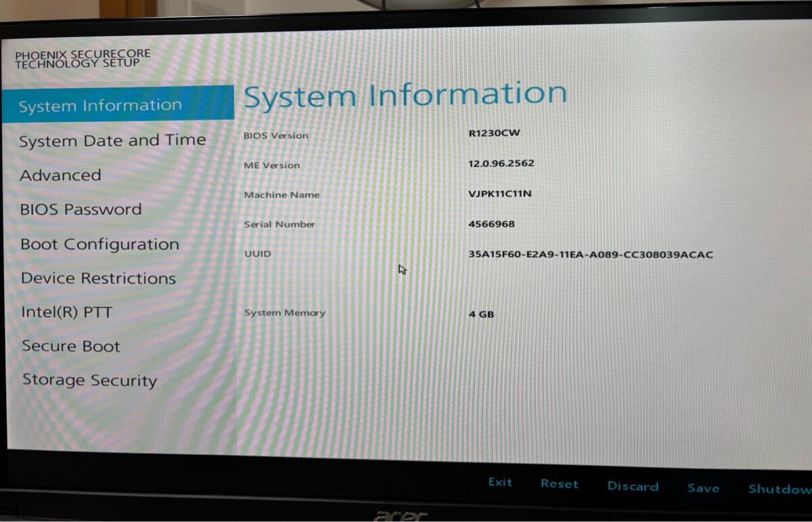Open Boot Configuration page

coord(99,244)
